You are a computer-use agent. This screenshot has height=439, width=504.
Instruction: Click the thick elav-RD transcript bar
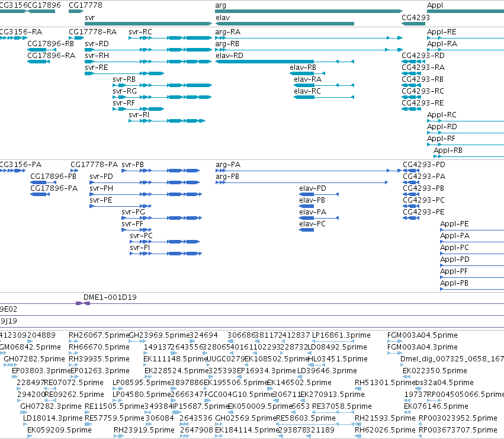click(265, 62)
